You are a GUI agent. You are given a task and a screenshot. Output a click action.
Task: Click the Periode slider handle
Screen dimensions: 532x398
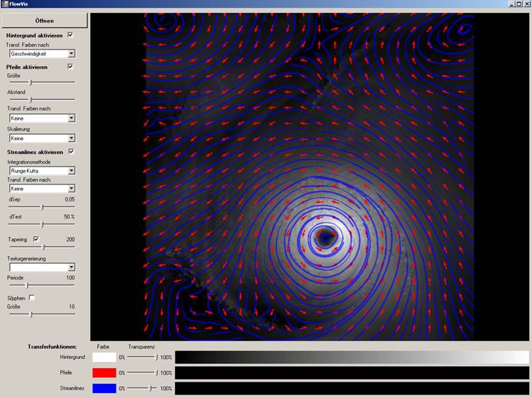[x=27, y=285]
